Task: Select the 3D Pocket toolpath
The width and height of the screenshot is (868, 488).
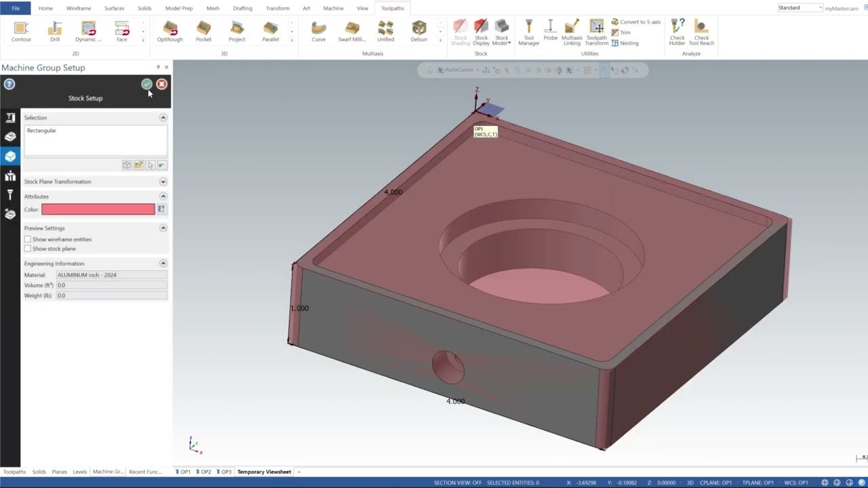Action: pyautogui.click(x=203, y=31)
